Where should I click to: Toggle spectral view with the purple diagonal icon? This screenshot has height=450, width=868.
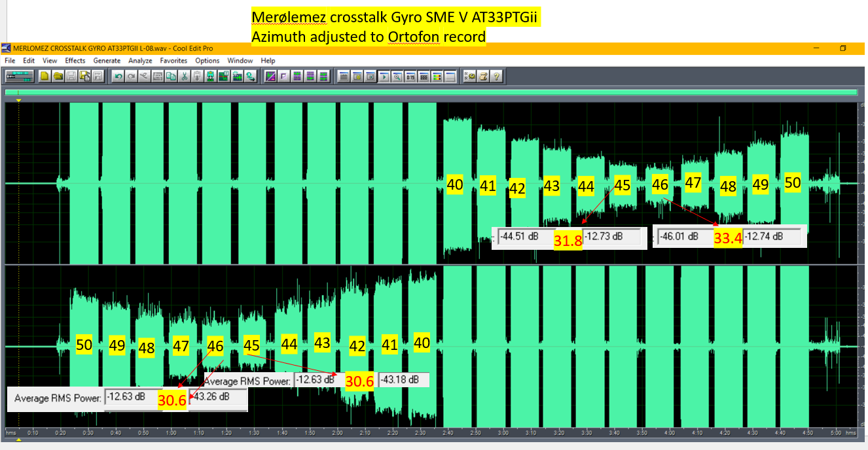(x=270, y=77)
